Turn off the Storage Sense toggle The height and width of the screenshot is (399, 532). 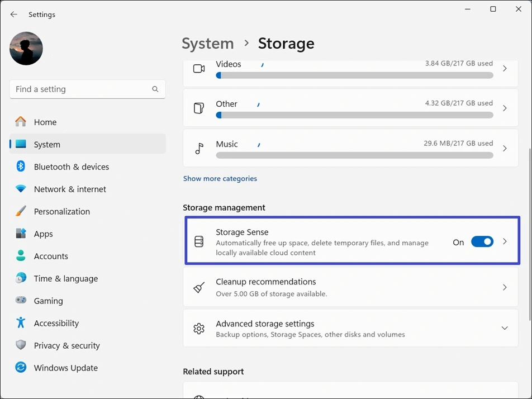coord(482,242)
